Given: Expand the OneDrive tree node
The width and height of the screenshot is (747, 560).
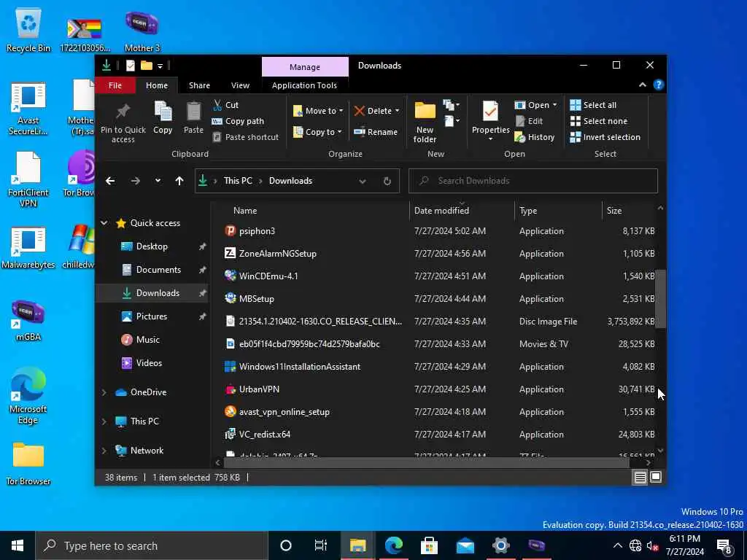Looking at the screenshot, I should 104,392.
